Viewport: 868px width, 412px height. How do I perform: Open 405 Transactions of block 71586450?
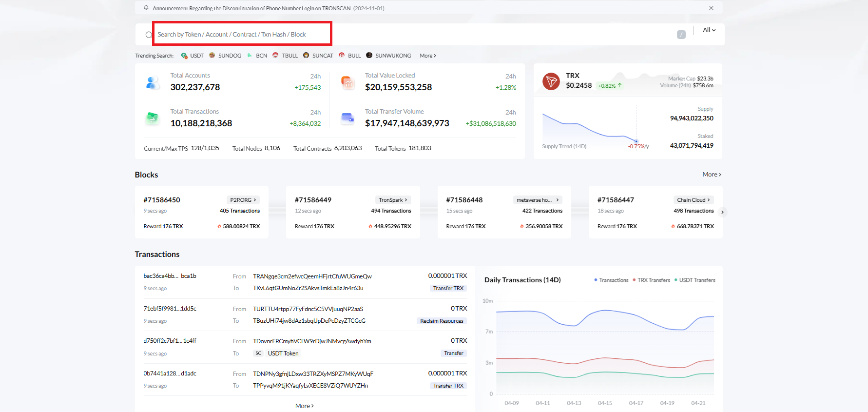(240, 211)
